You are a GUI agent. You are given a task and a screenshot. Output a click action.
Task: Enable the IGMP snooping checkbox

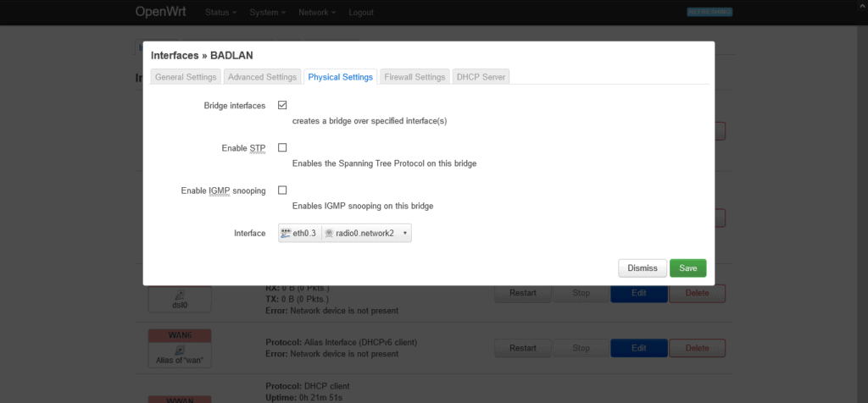click(282, 190)
